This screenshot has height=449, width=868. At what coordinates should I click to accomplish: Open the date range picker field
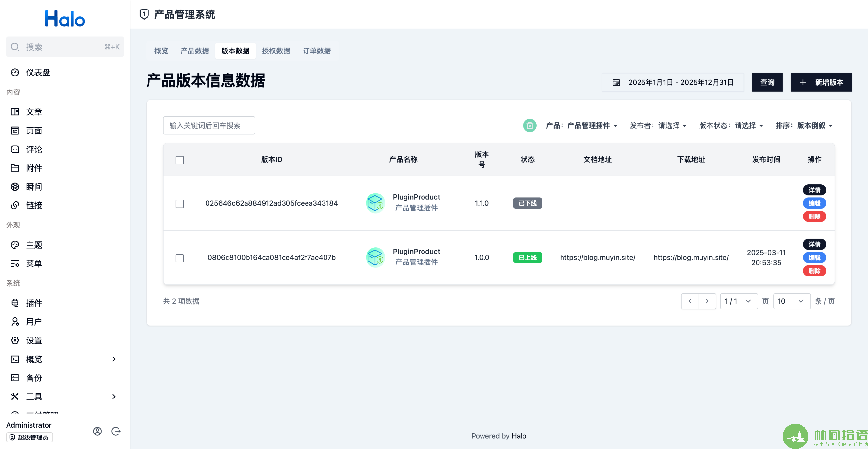coord(673,82)
